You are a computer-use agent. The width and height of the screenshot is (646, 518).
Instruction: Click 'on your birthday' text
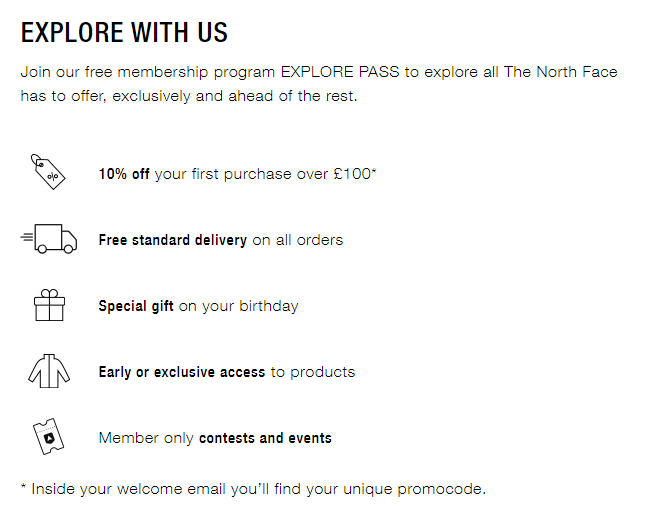pos(238,306)
